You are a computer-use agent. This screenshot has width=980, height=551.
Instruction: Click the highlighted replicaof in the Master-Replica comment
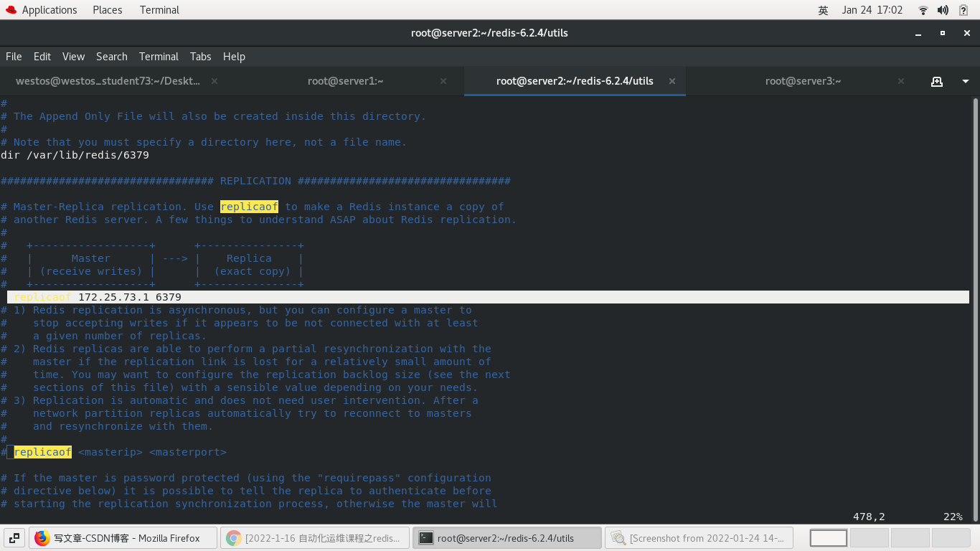point(249,207)
